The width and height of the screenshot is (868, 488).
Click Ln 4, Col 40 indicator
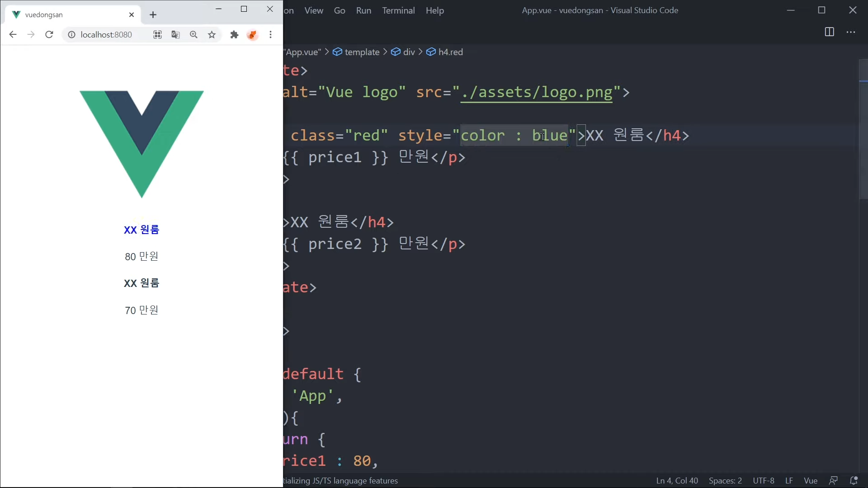tap(677, 481)
